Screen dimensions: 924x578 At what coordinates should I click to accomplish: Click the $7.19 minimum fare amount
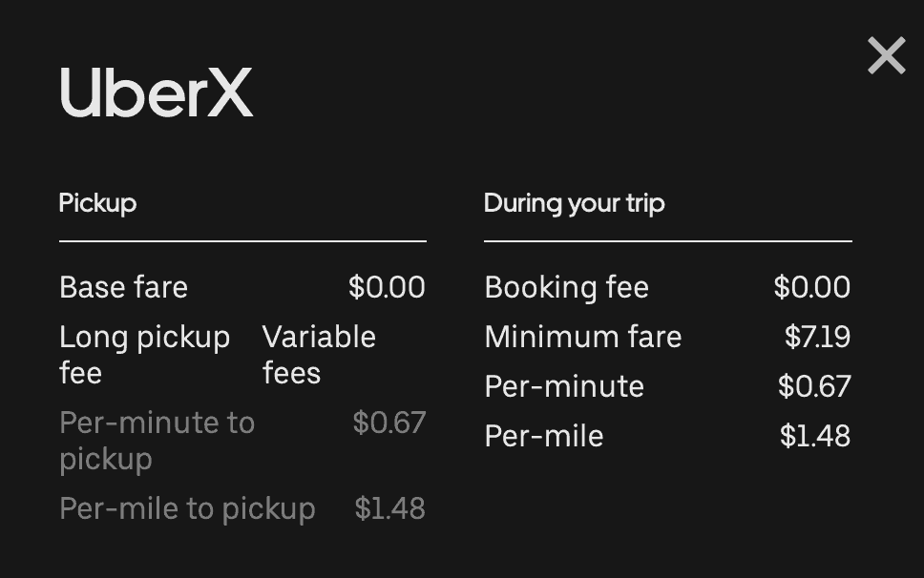[817, 338]
